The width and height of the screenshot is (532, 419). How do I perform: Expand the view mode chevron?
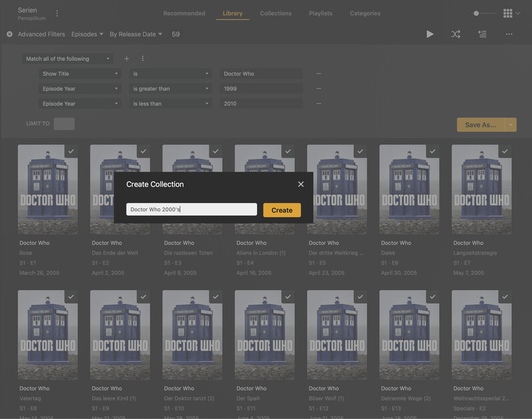pyautogui.click(x=518, y=13)
